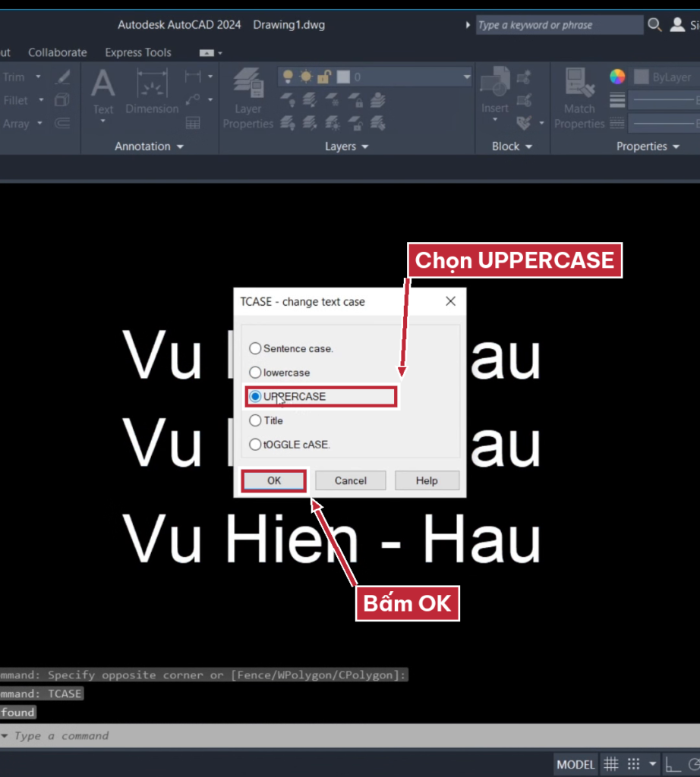Image resolution: width=700 pixels, height=777 pixels.
Task: Open the Collaborate ribbon tab
Action: pos(58,52)
